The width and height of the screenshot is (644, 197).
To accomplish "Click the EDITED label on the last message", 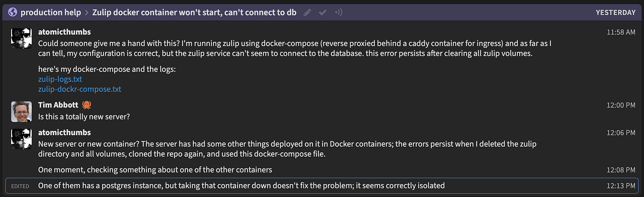I will tap(20, 186).
